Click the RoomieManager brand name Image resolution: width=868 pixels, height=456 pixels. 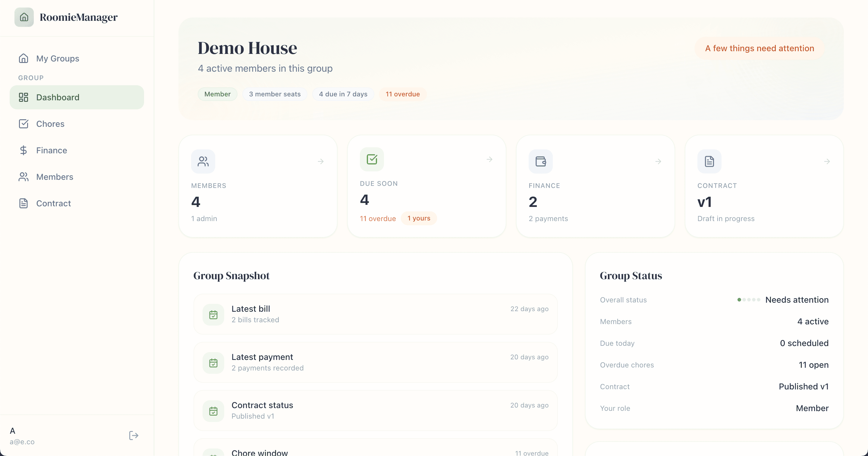78,17
